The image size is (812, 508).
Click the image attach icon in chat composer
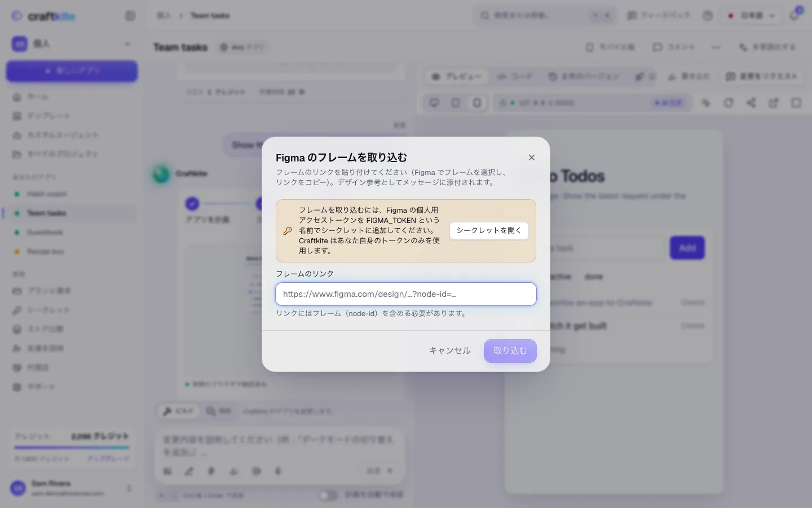167,471
